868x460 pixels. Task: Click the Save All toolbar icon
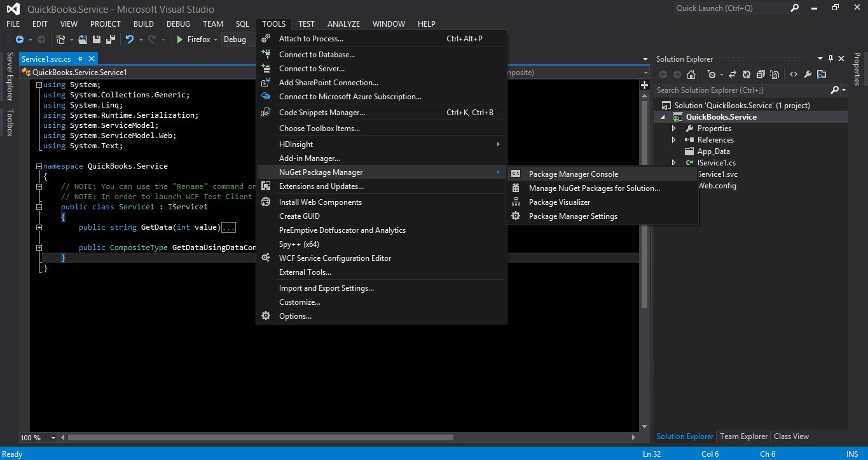111,39
